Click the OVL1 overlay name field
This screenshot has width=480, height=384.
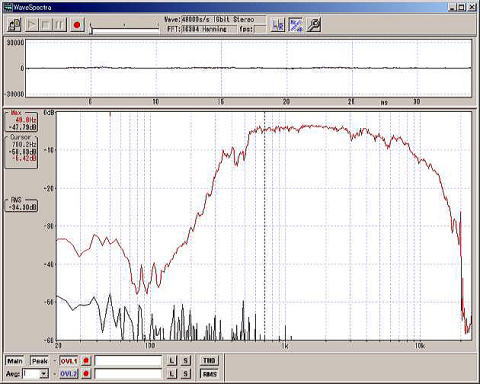pyautogui.click(x=128, y=361)
